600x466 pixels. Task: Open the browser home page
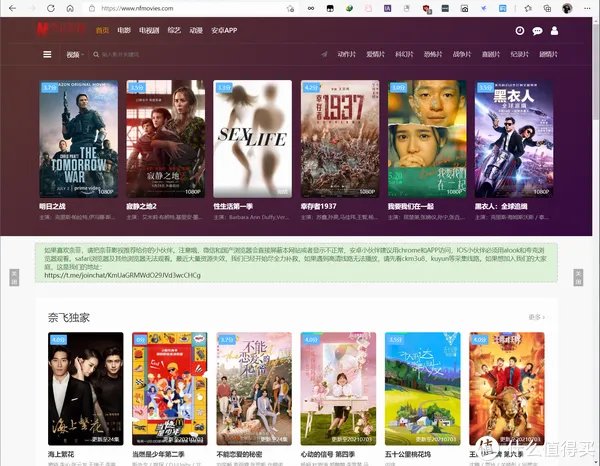(x=70, y=8)
